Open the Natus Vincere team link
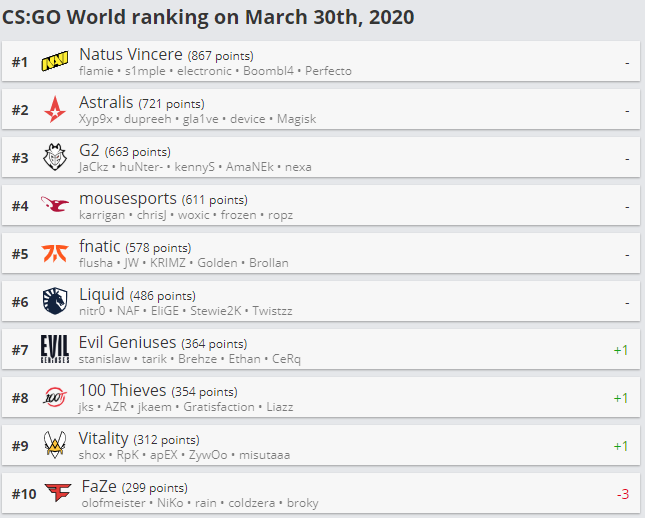Image resolution: width=645 pixels, height=518 pixels. pos(129,54)
